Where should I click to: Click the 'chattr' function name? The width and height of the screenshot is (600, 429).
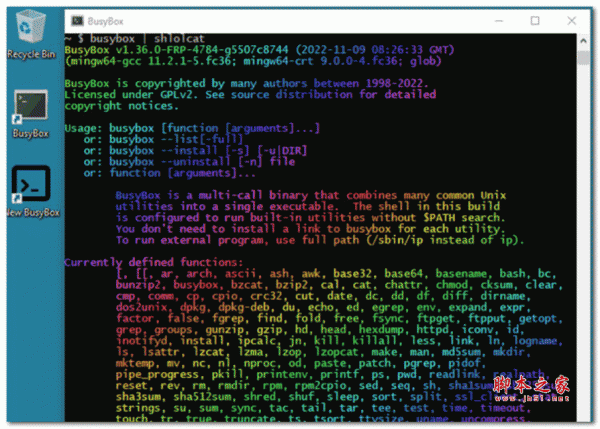(x=403, y=285)
